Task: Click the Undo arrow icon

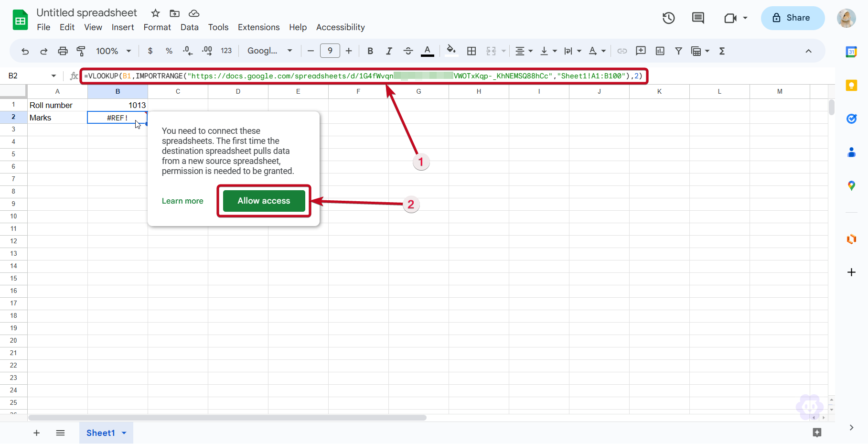Action: pyautogui.click(x=25, y=51)
